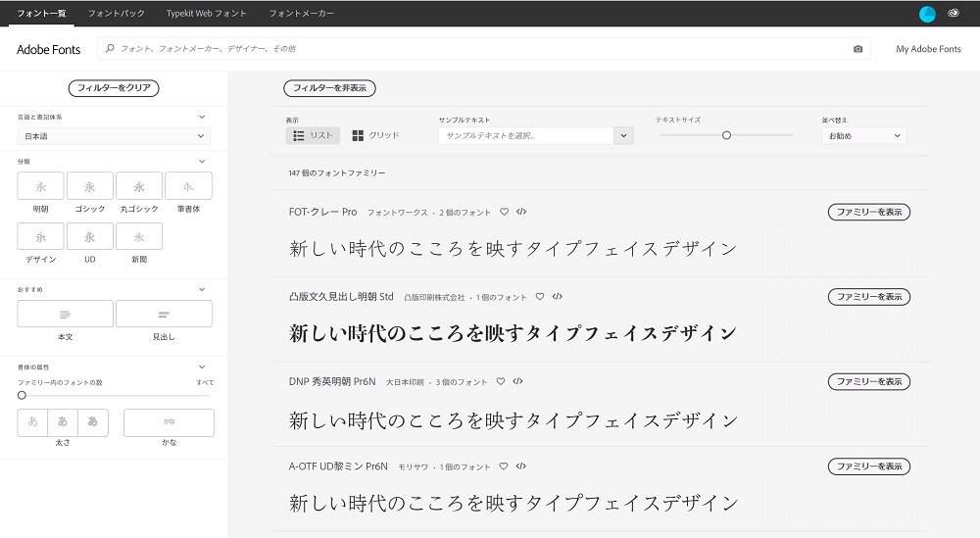
Task: Choose the regular weight あ option
Action: (x=63, y=422)
